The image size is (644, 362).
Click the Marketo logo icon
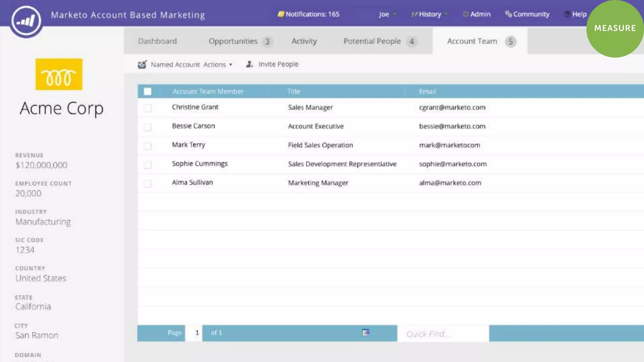point(26,21)
